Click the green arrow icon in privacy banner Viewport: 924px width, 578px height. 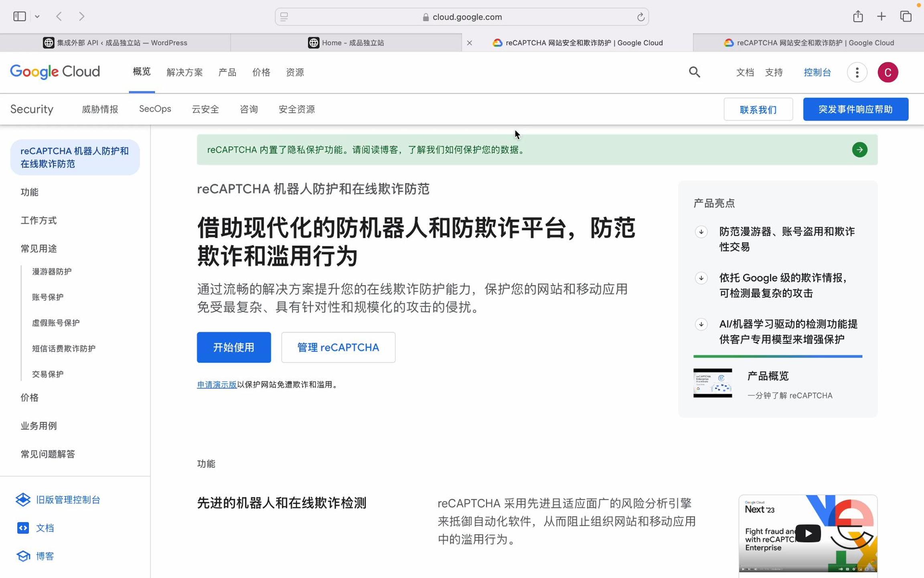tap(859, 150)
